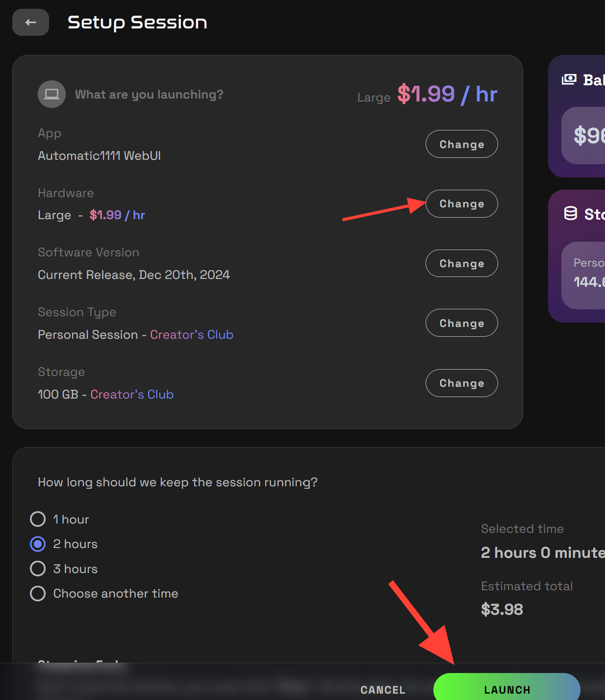Click the banknote icon on the Balance card
Image resolution: width=605 pixels, height=700 pixels.
coord(568,80)
